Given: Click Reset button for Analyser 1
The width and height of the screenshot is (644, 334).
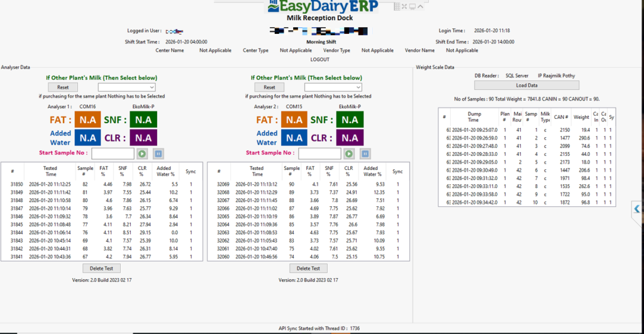Looking at the screenshot, I should (63, 87).
